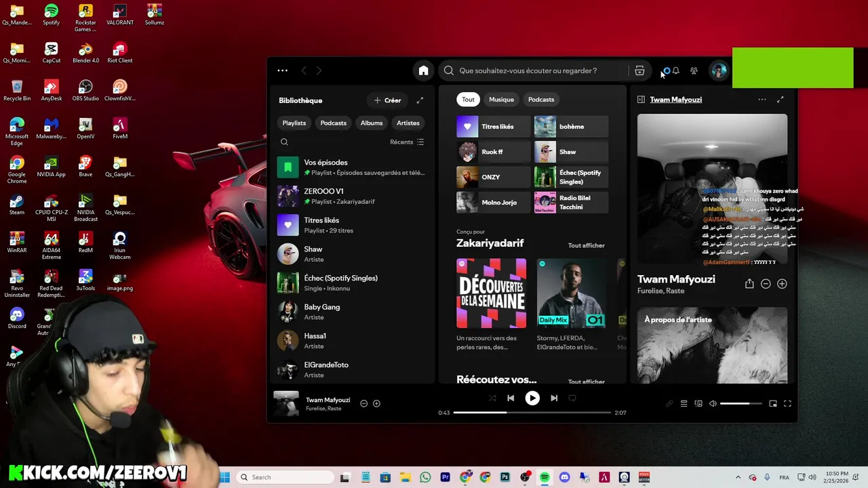Image resolution: width=868 pixels, height=488 pixels.
Task: Open the mini player
Action: click(x=773, y=403)
